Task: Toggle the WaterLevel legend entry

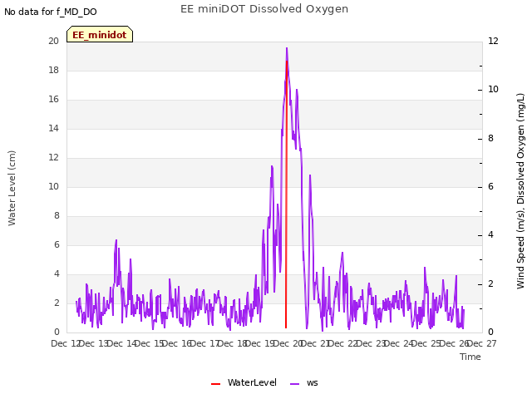Action: [244, 382]
